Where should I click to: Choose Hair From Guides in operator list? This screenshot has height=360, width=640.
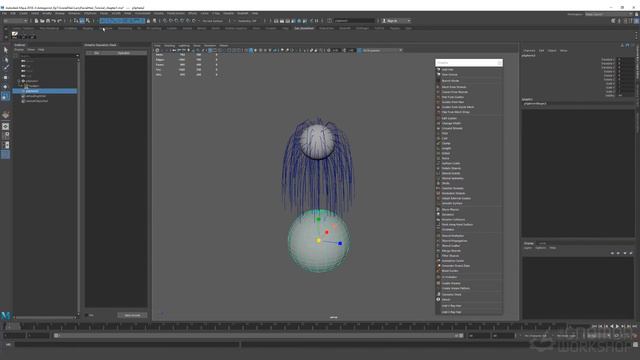(453, 97)
